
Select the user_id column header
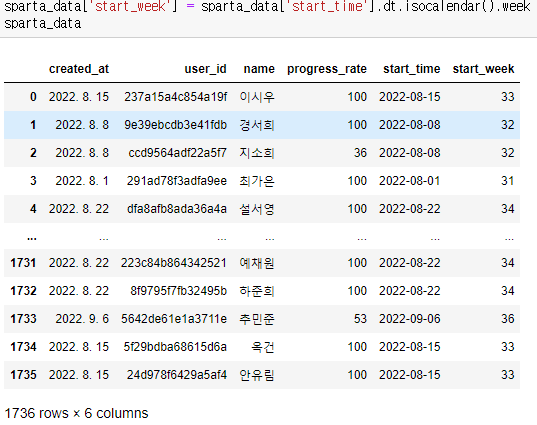[205, 69]
